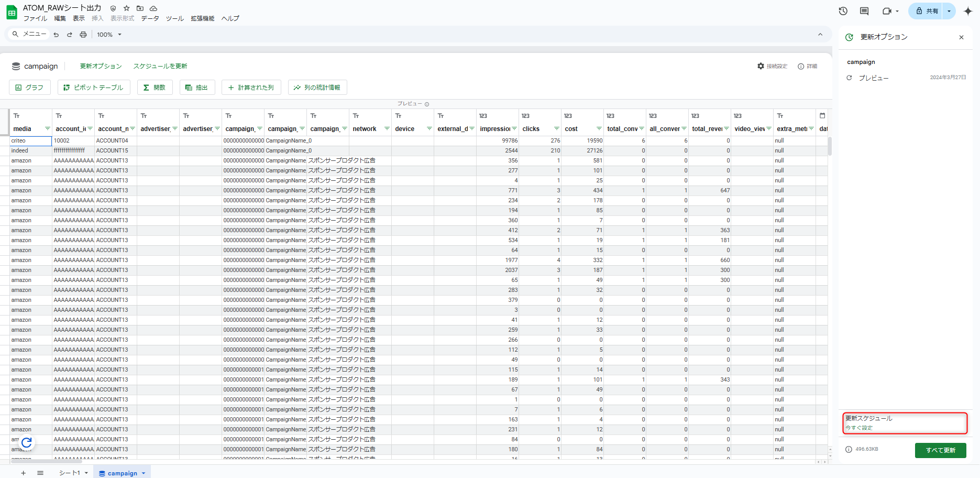Open the データ menu

[150, 18]
